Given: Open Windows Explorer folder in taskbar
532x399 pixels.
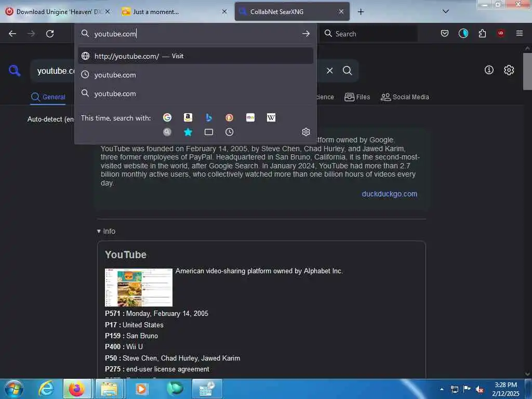Looking at the screenshot, I should (109, 389).
